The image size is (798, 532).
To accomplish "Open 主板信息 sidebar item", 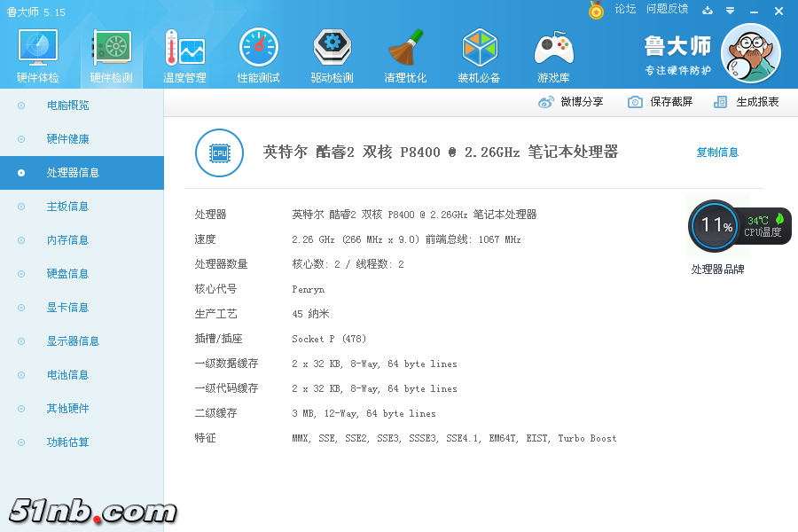I will (68, 207).
